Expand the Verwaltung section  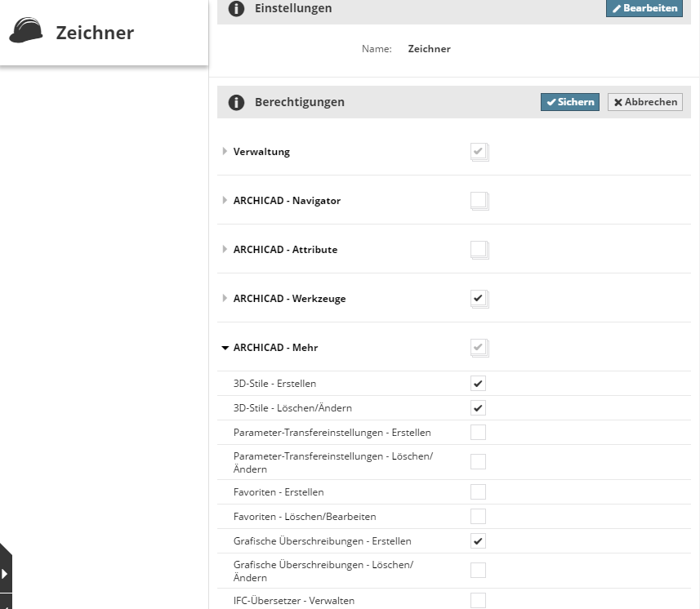[x=225, y=151]
